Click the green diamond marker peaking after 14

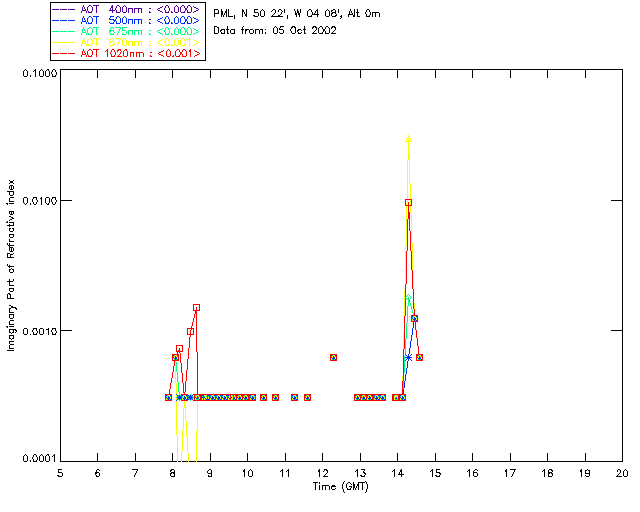(409, 297)
